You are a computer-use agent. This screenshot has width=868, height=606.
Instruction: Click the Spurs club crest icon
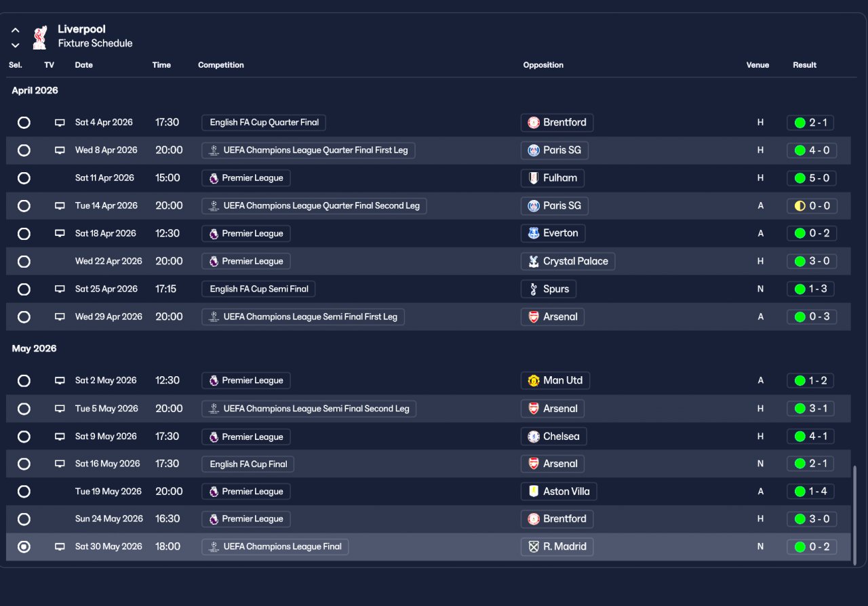[x=534, y=289]
